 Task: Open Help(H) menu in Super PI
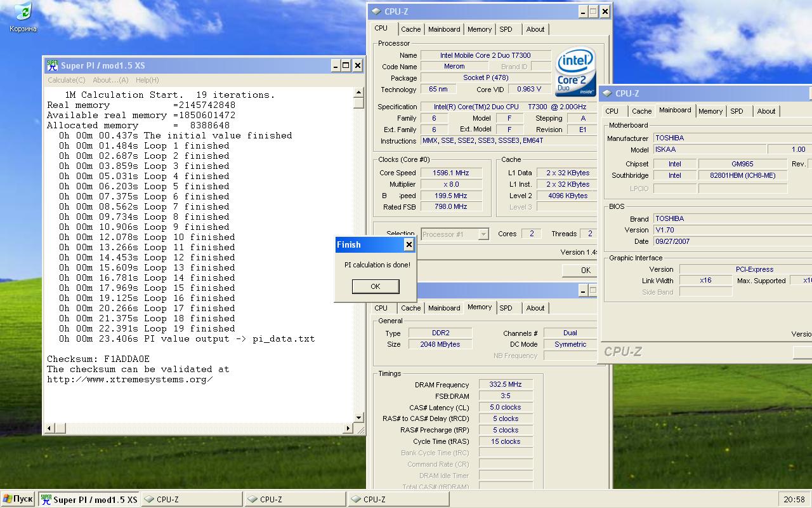[147, 80]
